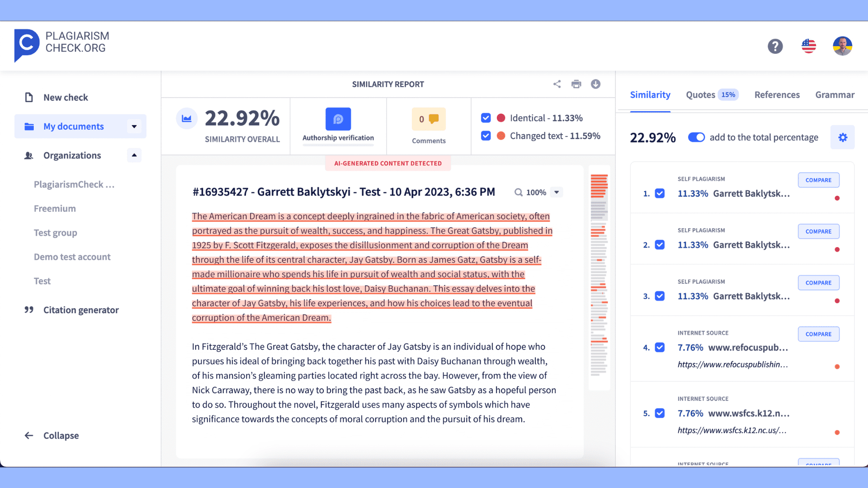
Task: Click the share report icon
Action: 557,84
